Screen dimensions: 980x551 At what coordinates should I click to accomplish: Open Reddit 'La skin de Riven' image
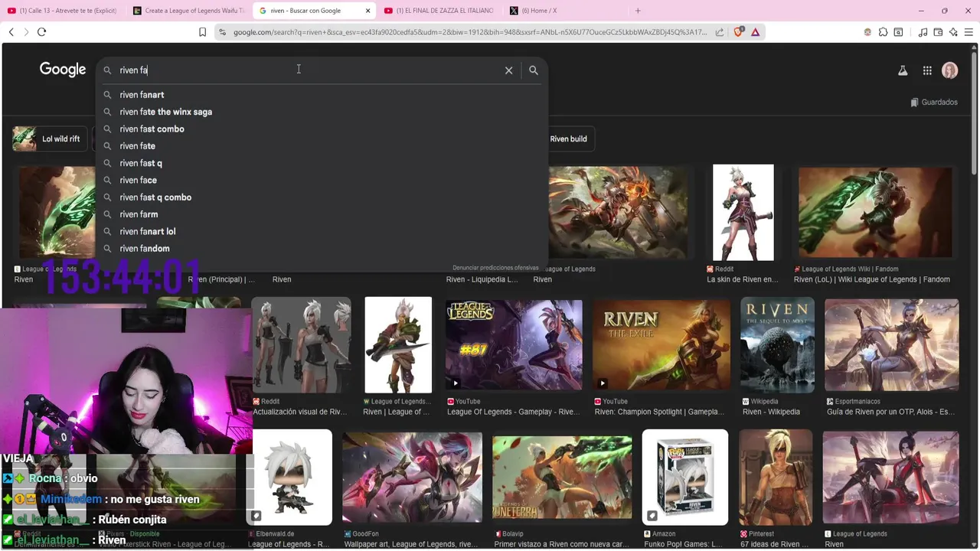pyautogui.click(x=743, y=213)
